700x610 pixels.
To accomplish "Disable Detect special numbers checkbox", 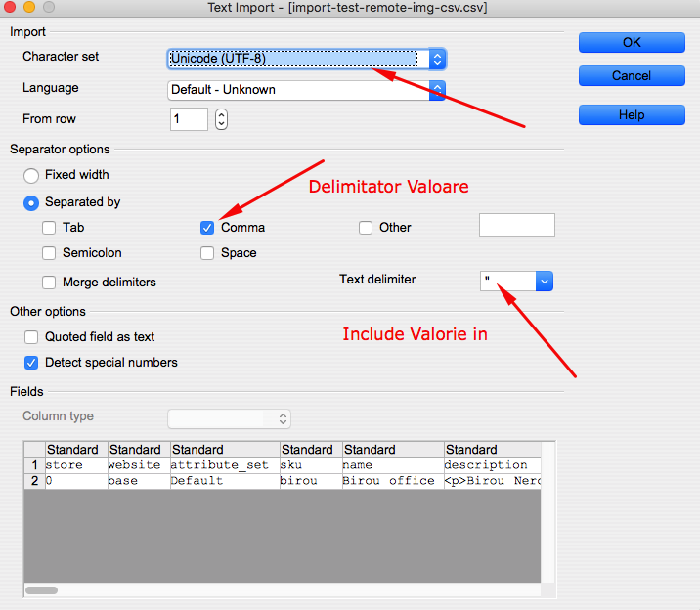I will tap(31, 363).
